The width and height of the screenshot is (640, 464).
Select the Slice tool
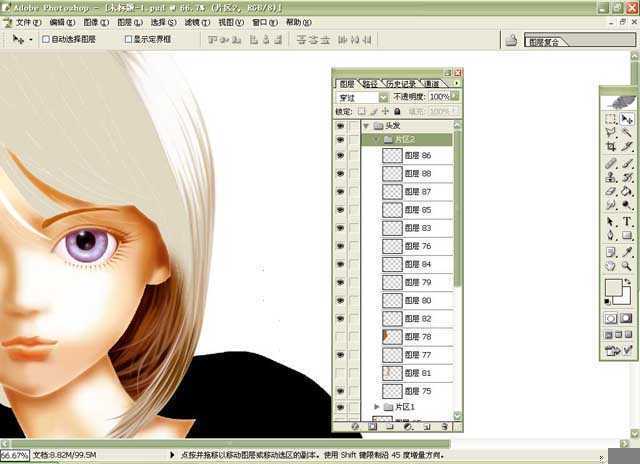(627, 146)
